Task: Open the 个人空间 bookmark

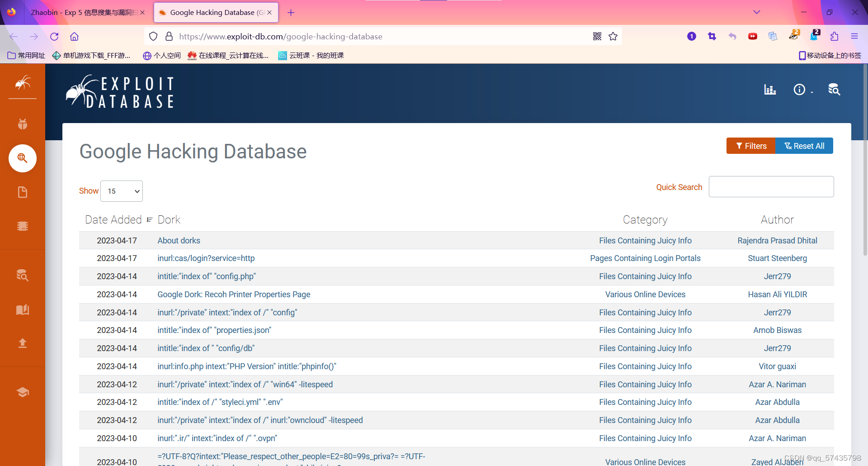Action: [162, 56]
